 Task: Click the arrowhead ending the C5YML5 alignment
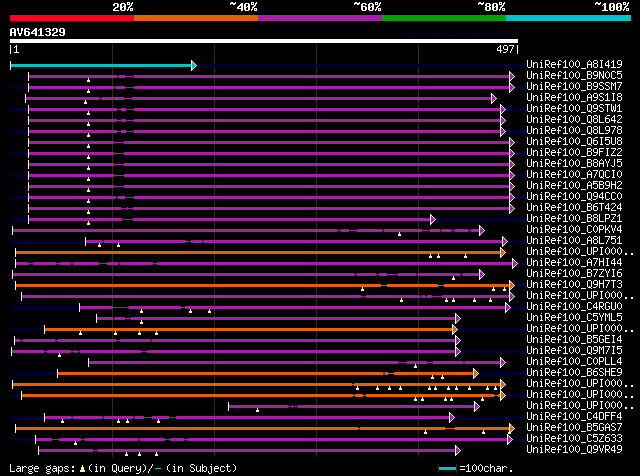click(x=458, y=318)
